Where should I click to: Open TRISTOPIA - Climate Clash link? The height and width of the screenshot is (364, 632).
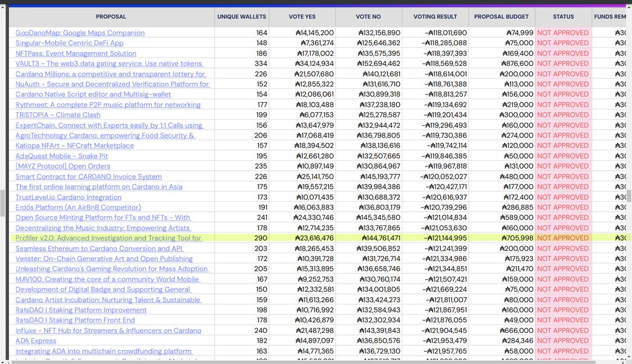(x=58, y=115)
